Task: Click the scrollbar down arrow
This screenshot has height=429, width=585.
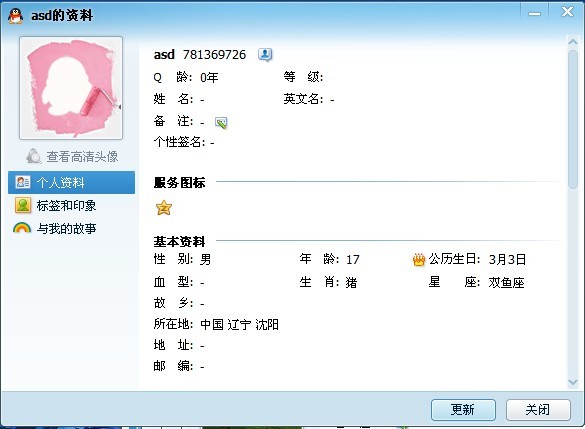Action: [573, 382]
